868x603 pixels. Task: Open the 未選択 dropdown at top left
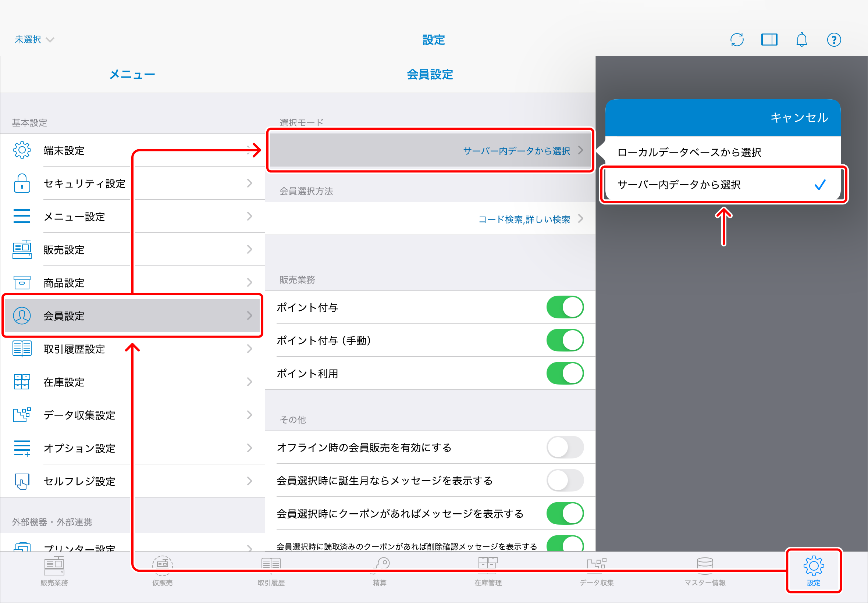pyautogui.click(x=34, y=40)
